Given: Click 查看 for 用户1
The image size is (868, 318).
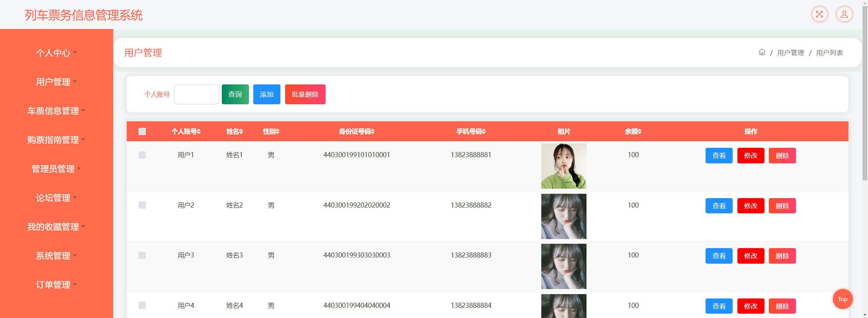Looking at the screenshot, I should tap(719, 155).
